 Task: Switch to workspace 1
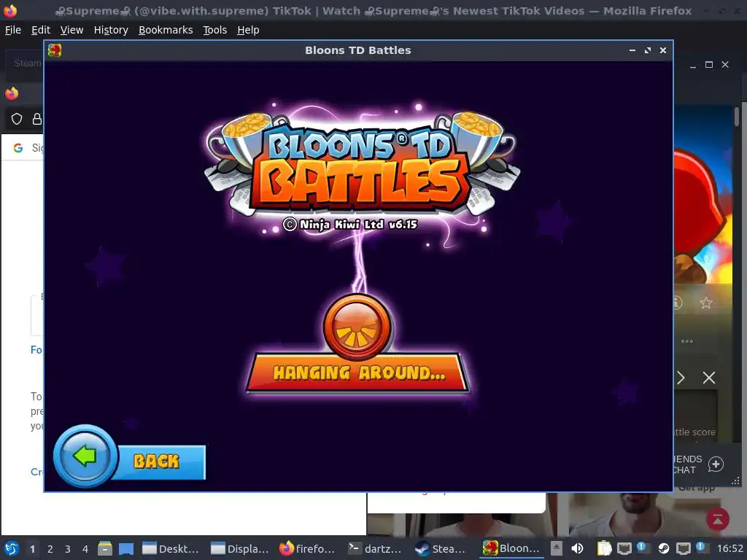point(32,549)
